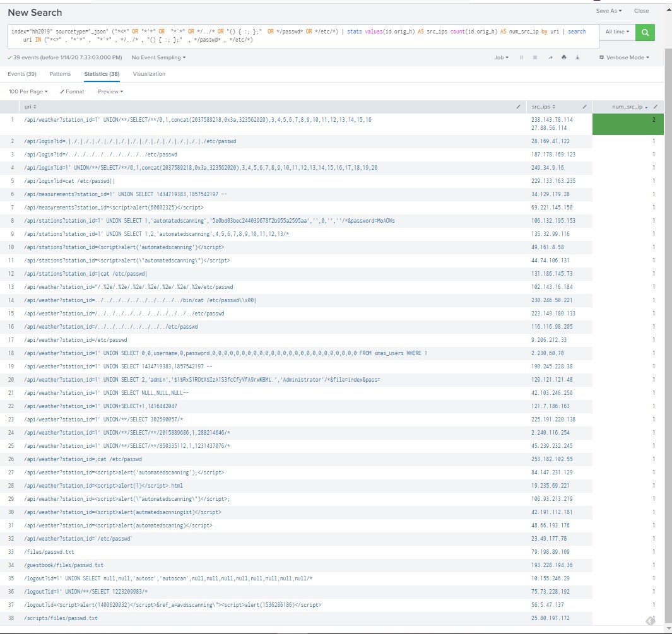The width and height of the screenshot is (672, 634).
Task: Open the No Event Sampling dropdown
Action: tap(158, 57)
